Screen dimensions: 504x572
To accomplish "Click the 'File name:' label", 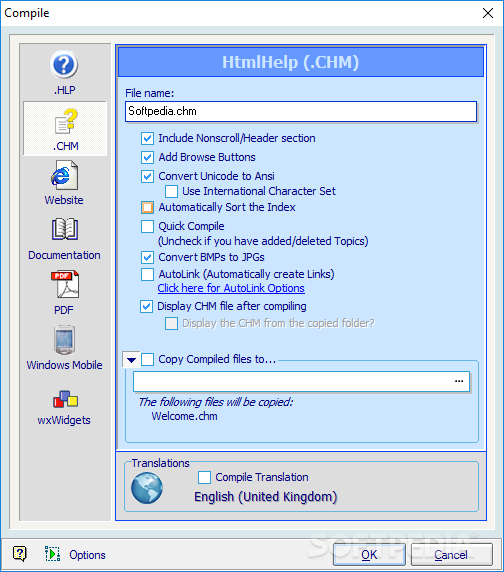I will click(x=150, y=93).
